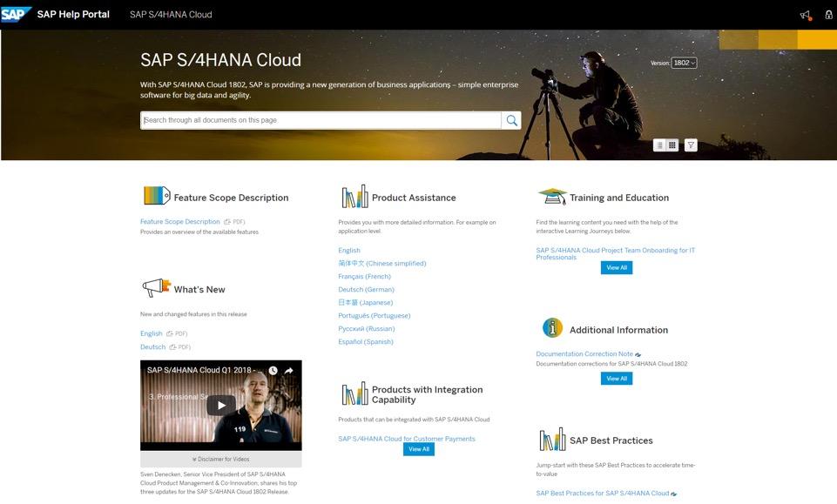
Task: Open Product Assistance in English
Action: point(349,251)
